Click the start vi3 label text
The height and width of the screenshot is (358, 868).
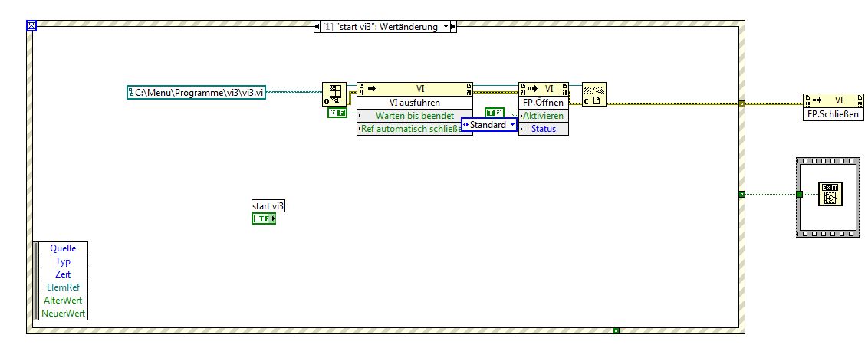pyautogui.click(x=268, y=206)
